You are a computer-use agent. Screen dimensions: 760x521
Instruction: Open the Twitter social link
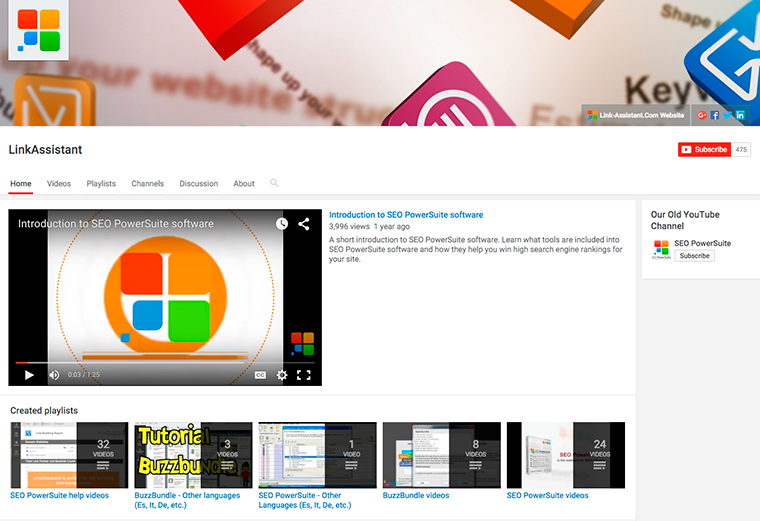pos(728,115)
